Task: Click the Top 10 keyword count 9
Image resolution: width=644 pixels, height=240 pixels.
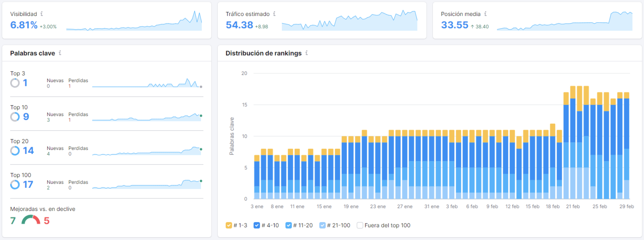Action: 26,117
